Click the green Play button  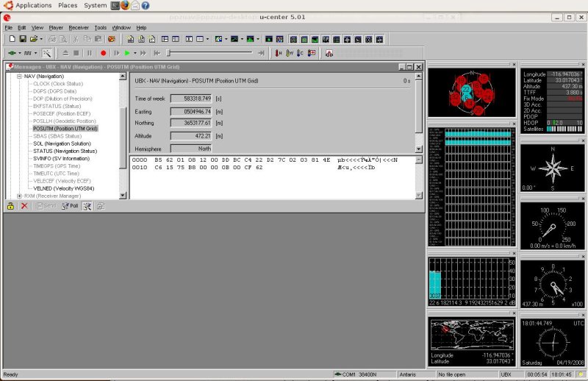click(x=127, y=53)
